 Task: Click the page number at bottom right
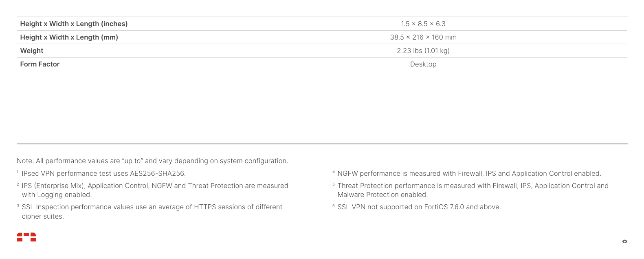coord(624,241)
